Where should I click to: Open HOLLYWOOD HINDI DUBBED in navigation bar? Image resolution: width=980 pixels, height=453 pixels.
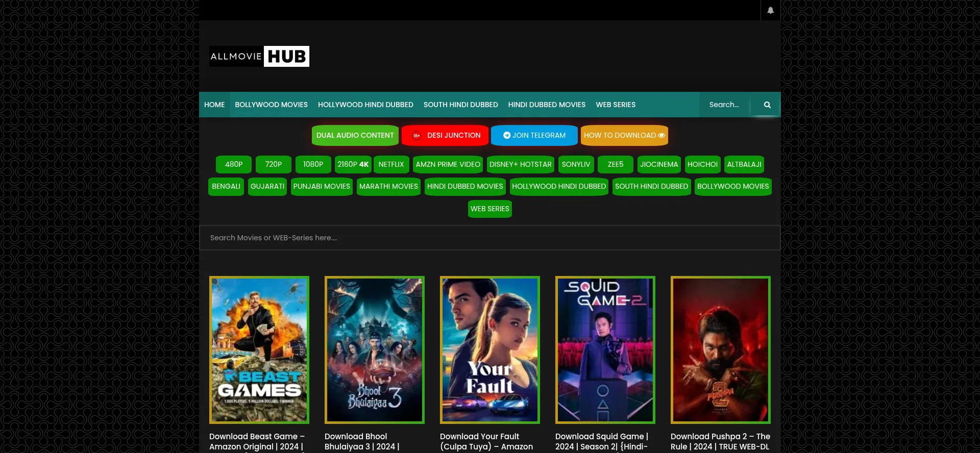point(365,105)
